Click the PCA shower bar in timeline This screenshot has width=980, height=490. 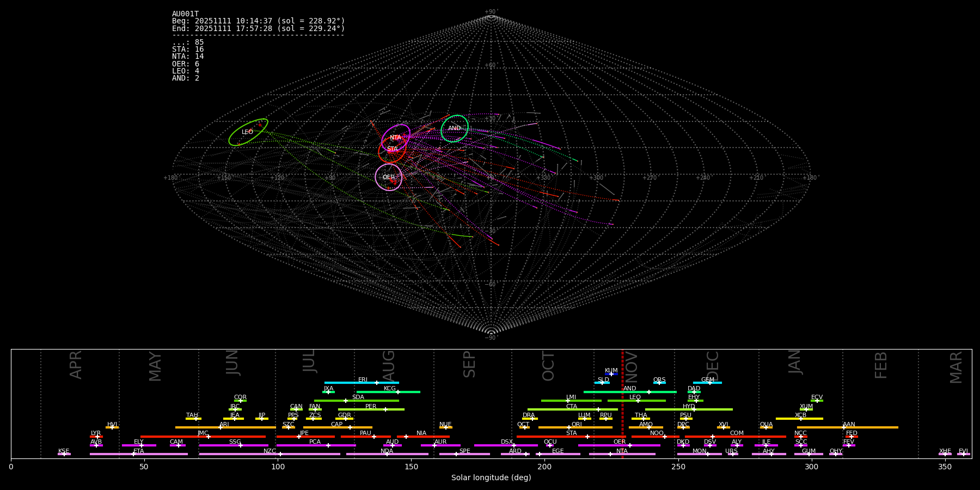tap(316, 445)
